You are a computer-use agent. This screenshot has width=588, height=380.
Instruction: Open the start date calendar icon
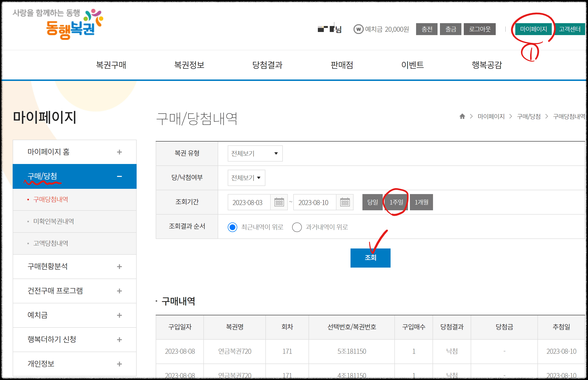279,202
